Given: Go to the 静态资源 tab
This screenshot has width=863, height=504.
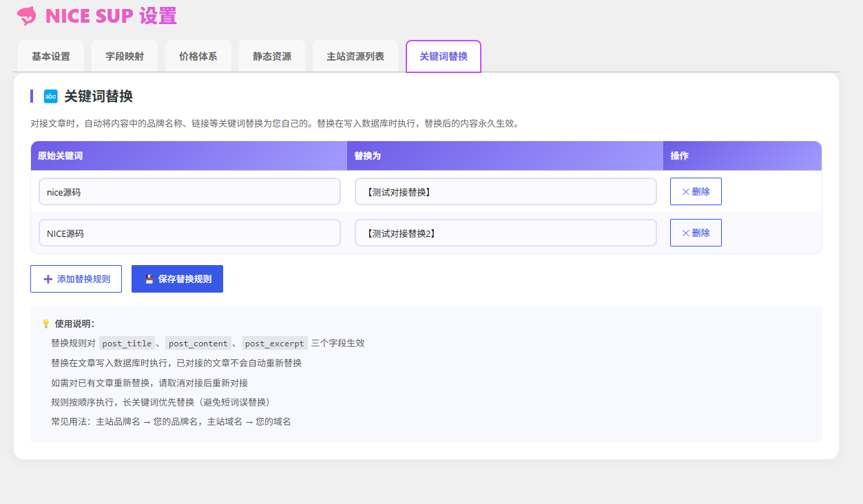Looking at the screenshot, I should [272, 56].
